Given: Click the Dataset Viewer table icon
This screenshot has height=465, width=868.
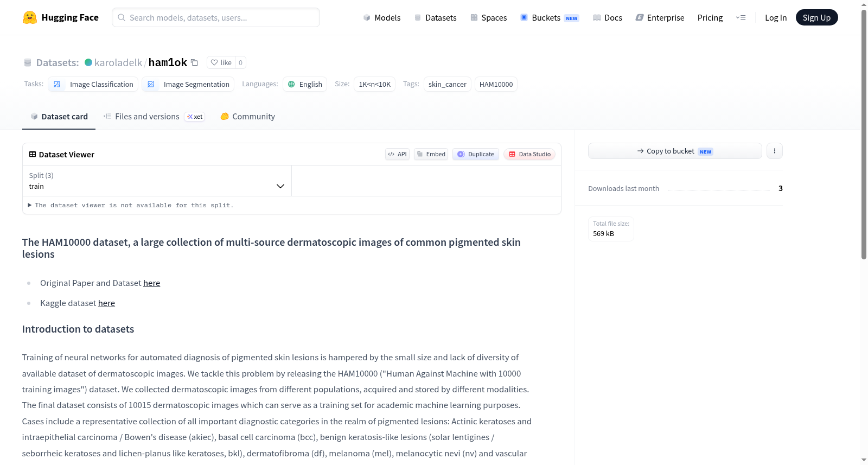Looking at the screenshot, I should coord(33,155).
